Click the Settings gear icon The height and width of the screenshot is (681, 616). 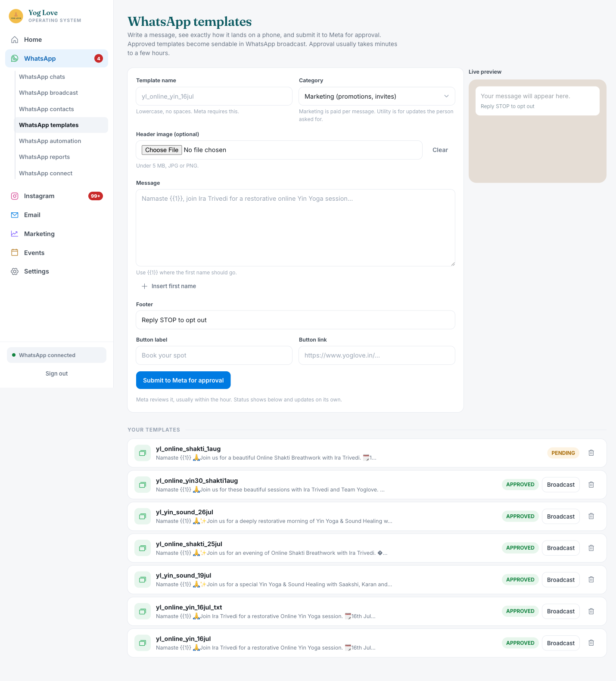coord(15,271)
